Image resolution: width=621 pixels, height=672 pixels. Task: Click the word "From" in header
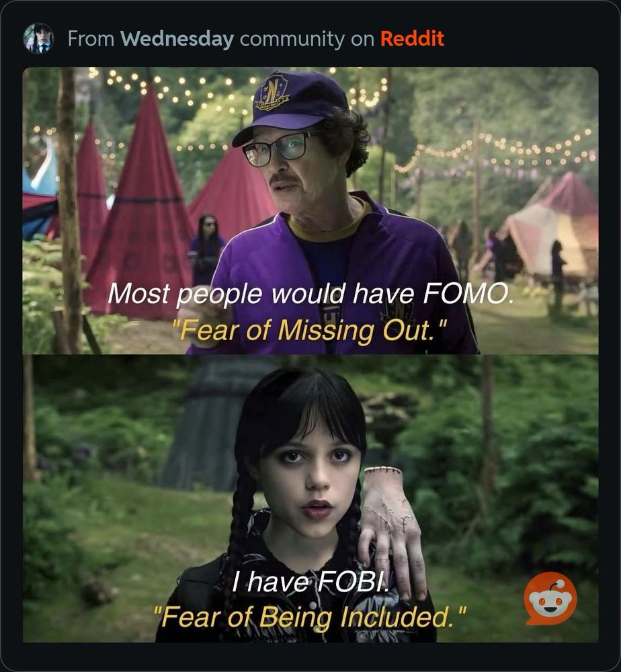(x=91, y=38)
